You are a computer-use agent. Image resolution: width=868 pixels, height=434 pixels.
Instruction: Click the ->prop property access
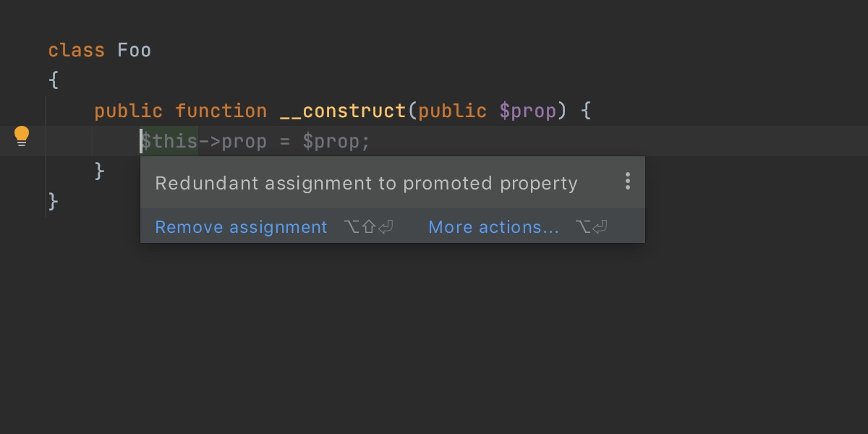click(x=233, y=141)
